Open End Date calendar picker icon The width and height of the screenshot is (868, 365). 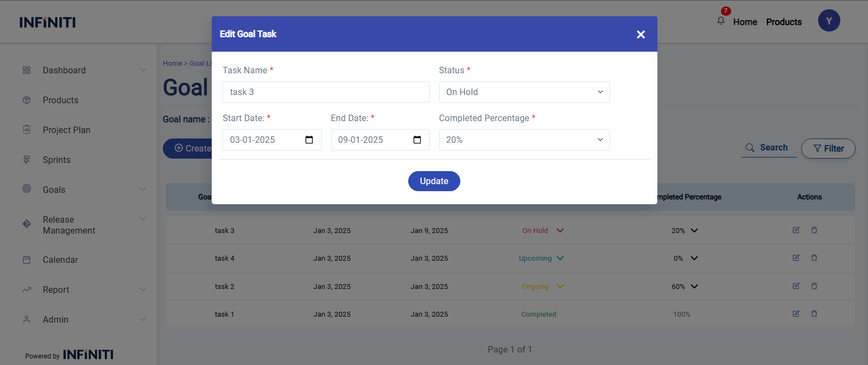(x=417, y=140)
